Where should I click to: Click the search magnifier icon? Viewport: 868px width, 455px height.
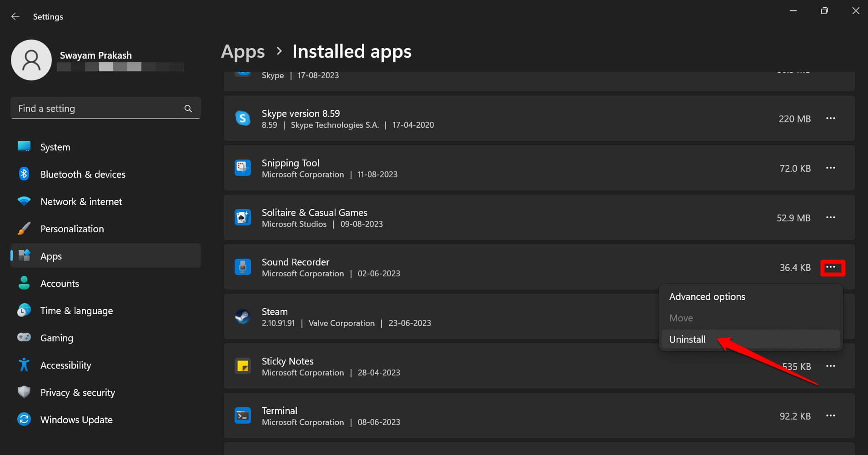pos(188,109)
